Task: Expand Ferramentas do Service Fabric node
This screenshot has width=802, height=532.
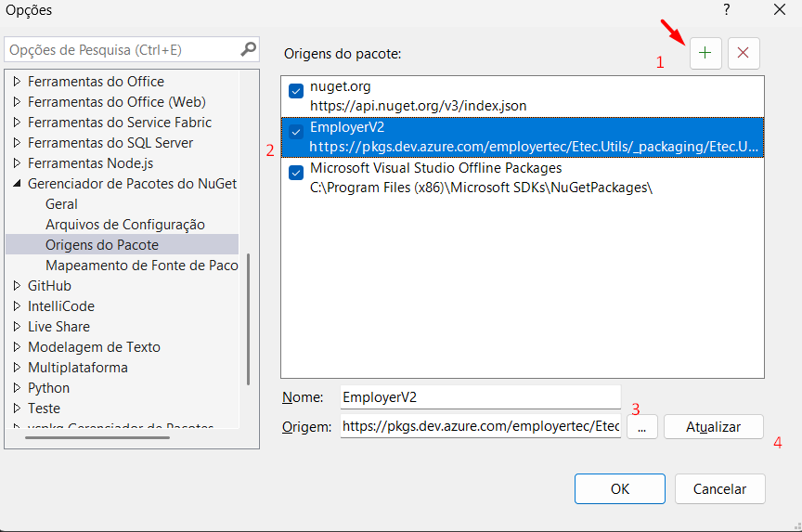Action: [17, 123]
